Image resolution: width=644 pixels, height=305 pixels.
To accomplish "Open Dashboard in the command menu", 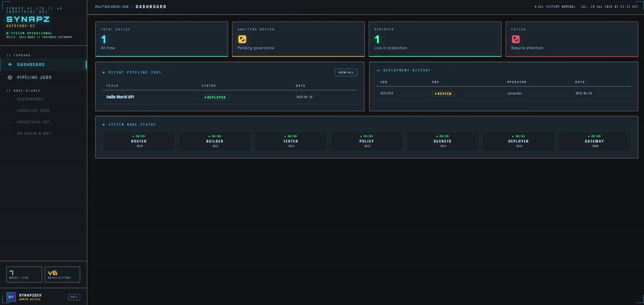I will 43,64.
